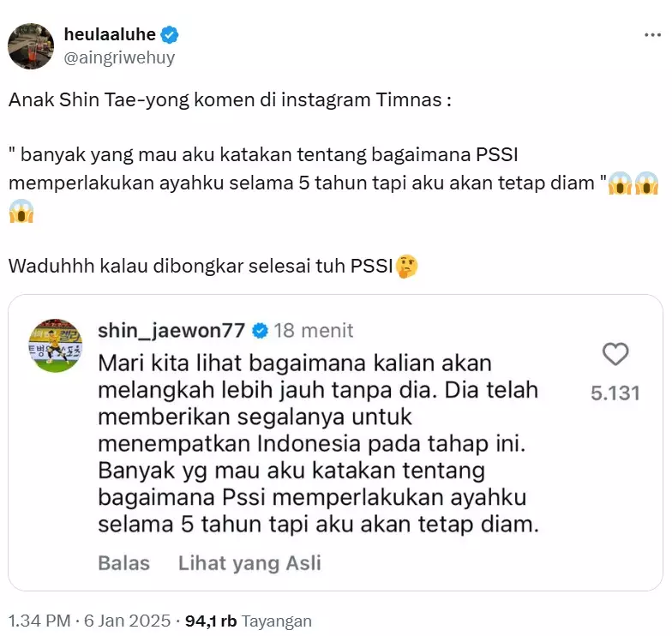Click Balas to reply to comment
Viewport: 672px width, 636px height.
[x=123, y=562]
